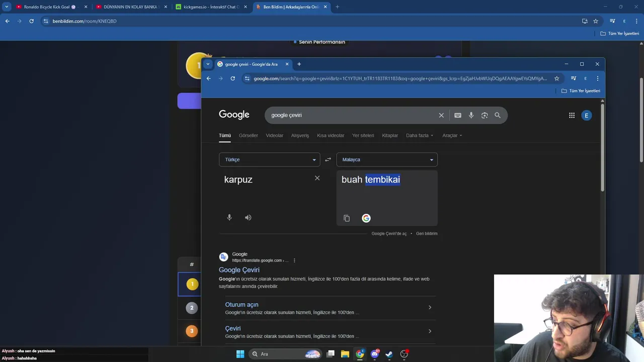Open Tüm Yer İşaretleri folder in the Google window
Image resolution: width=644 pixels, height=362 pixels.
pos(581,91)
